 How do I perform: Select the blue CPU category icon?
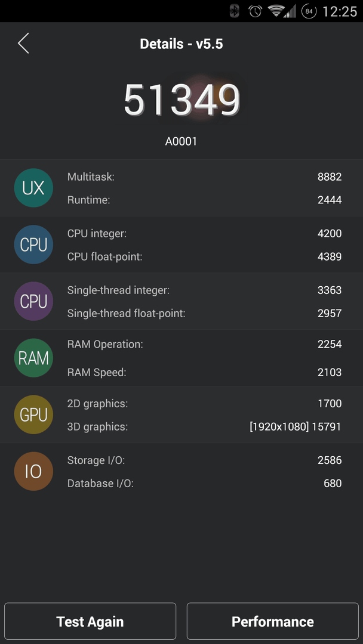point(33,245)
